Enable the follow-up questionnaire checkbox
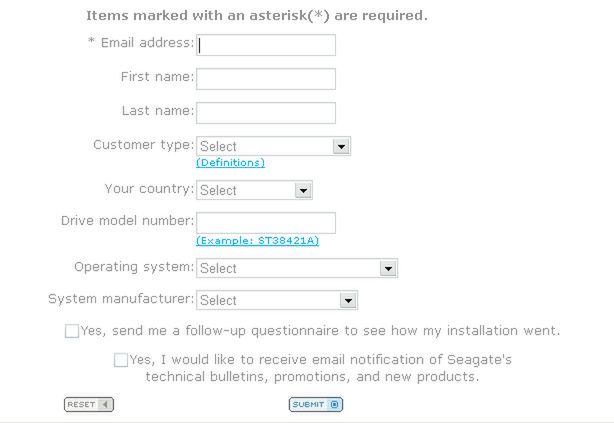The width and height of the screenshot is (614, 423). click(72, 331)
